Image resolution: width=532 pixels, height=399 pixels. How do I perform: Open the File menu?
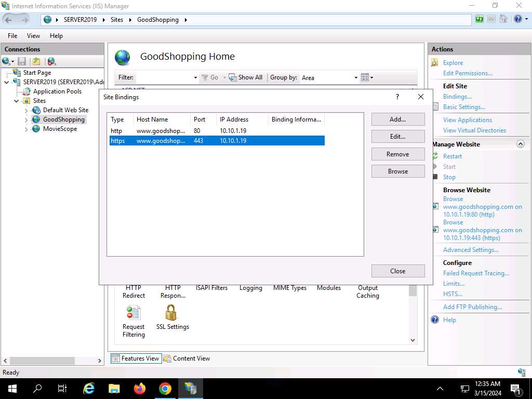point(12,36)
